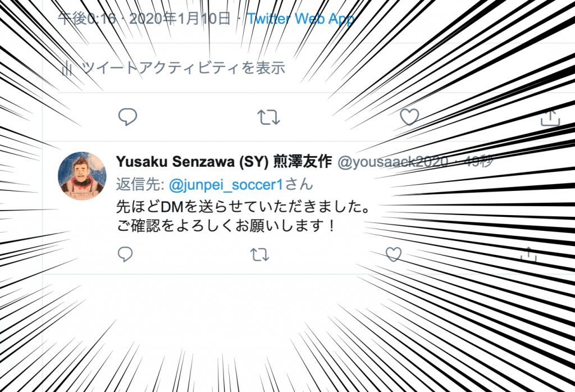The width and height of the screenshot is (575, 392).
Task: Reply to Yusaku Senzawa's comment
Action: click(125, 254)
